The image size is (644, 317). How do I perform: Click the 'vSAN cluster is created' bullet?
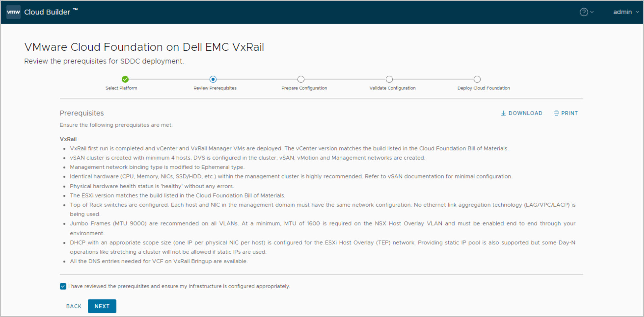248,158
